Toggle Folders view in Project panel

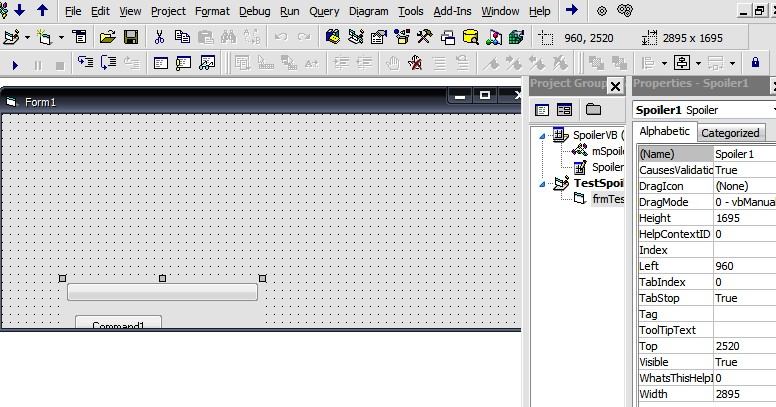pyautogui.click(x=593, y=109)
